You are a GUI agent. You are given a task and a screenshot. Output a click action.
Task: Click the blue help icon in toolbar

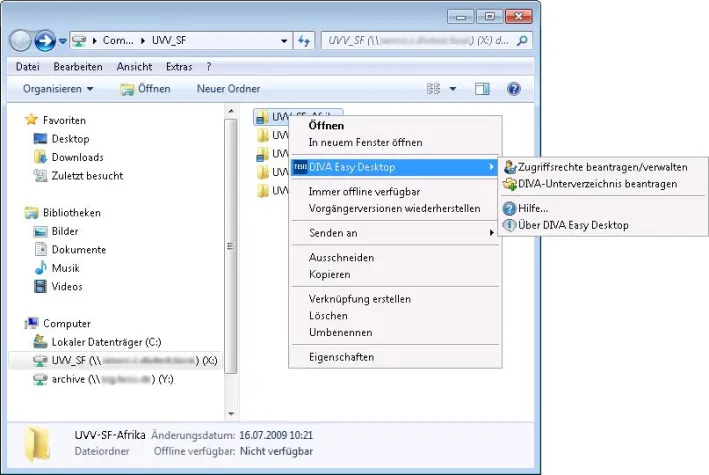click(x=513, y=89)
